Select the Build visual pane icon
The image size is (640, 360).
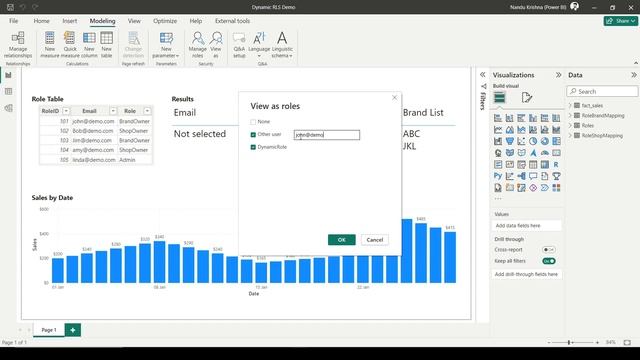tap(500, 98)
